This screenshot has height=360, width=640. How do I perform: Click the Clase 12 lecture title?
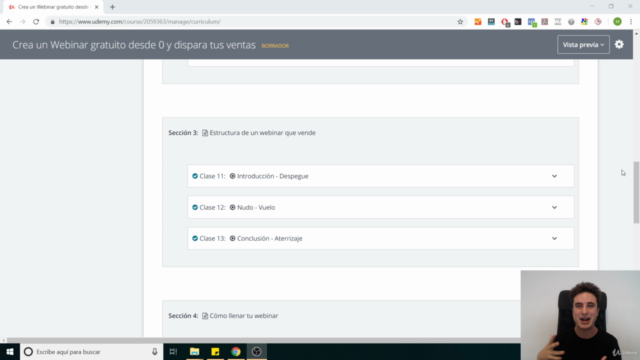click(256, 207)
